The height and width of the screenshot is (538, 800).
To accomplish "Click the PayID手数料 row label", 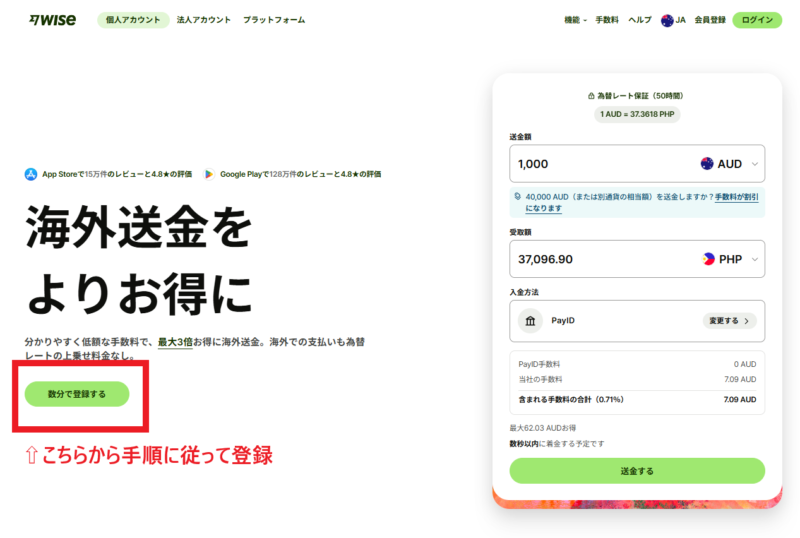I will click(539, 364).
